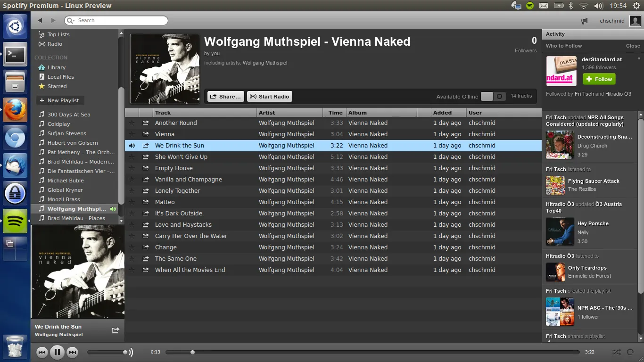Click the speaker icon on We Drink the Sun row
This screenshot has height=362, width=644.
coord(132,146)
